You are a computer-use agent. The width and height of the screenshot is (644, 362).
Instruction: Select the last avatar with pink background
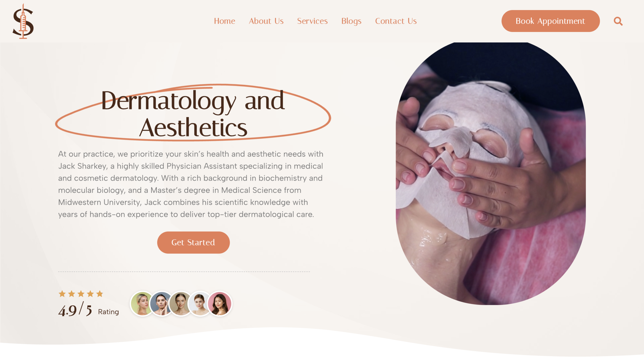pyautogui.click(x=219, y=304)
